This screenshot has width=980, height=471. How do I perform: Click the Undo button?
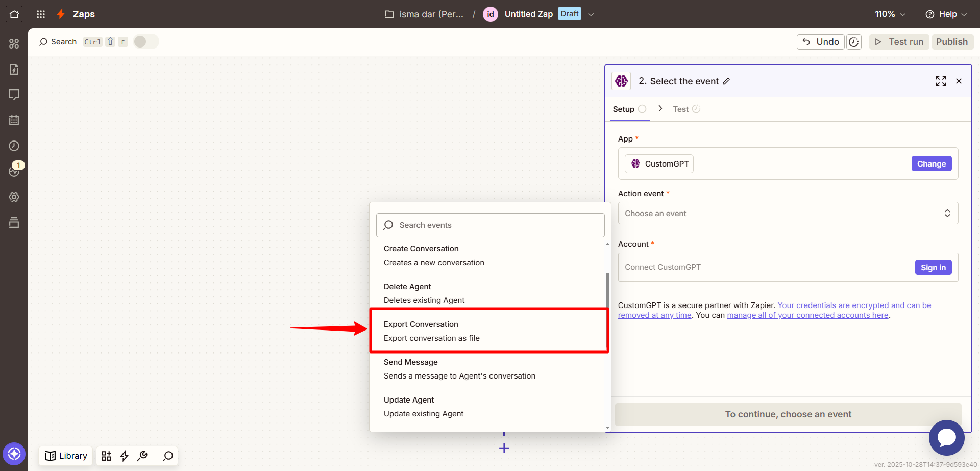tap(820, 42)
